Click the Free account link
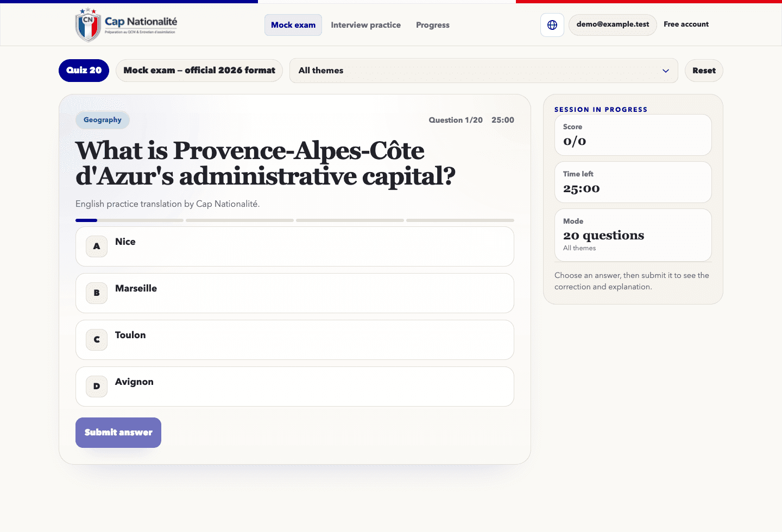Screen dimensions: 782x532 (x=686, y=24)
